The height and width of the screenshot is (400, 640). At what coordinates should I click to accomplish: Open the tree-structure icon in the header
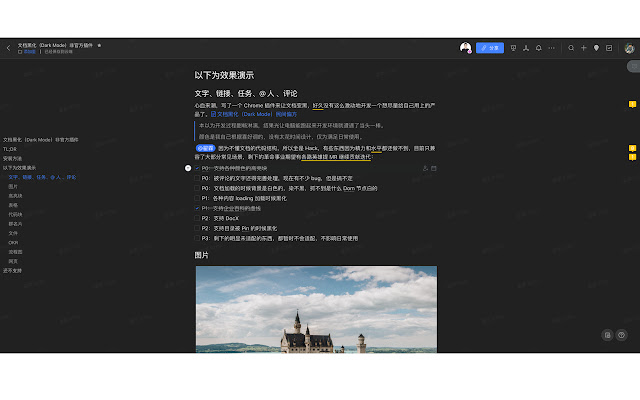tap(526, 48)
